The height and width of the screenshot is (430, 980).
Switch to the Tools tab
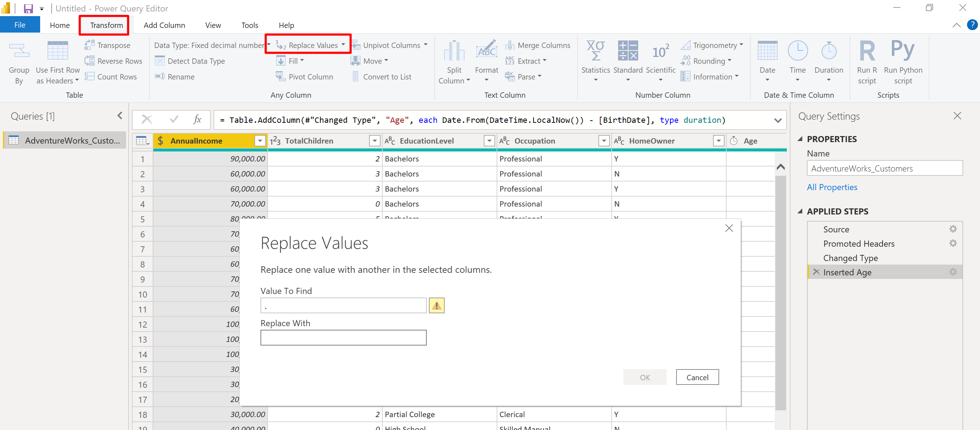(x=249, y=25)
